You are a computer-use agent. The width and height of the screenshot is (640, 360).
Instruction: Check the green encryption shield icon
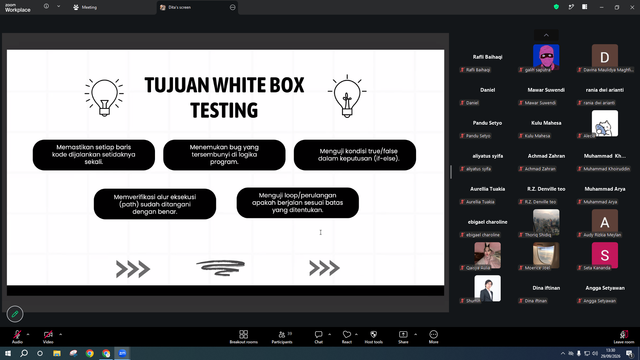556,7
